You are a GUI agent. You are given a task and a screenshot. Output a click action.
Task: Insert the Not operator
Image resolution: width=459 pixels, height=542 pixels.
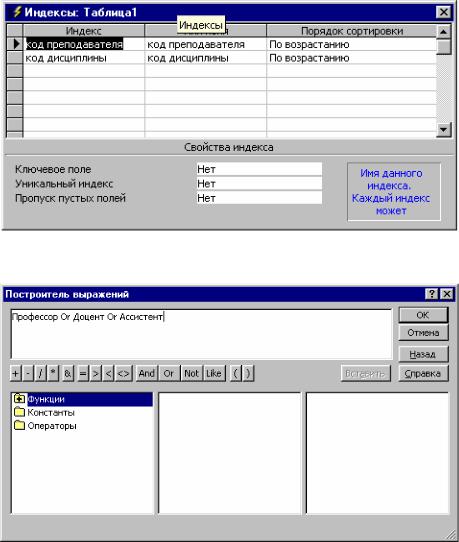(191, 373)
